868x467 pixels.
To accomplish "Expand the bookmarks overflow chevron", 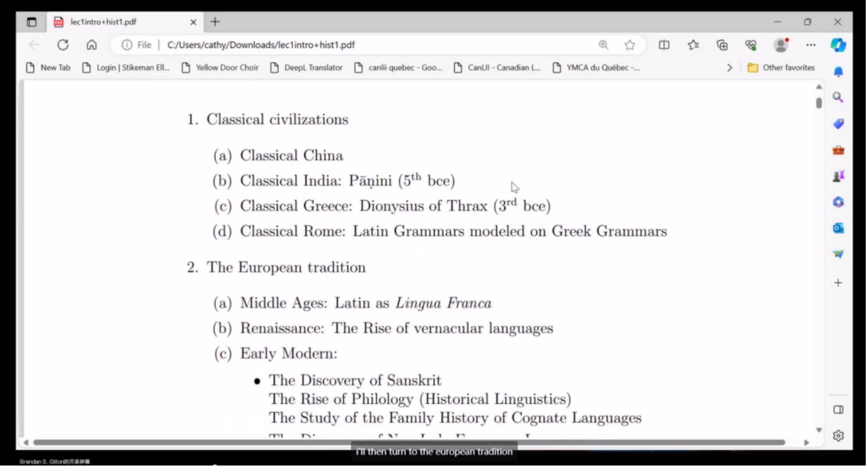I will click(x=729, y=68).
